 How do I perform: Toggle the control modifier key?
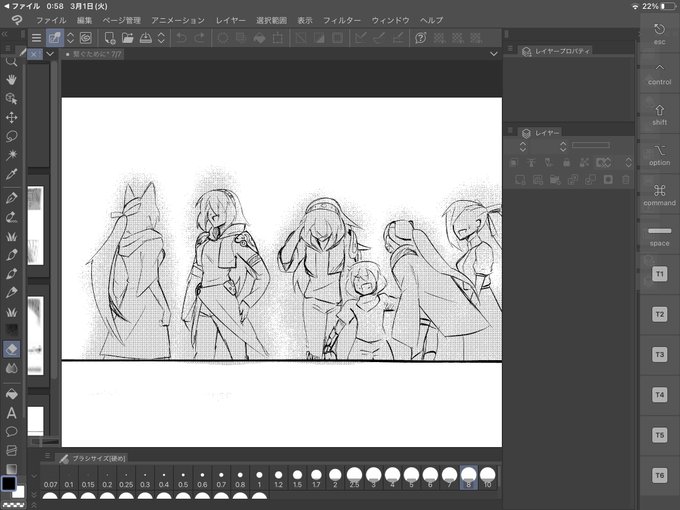coord(659,75)
